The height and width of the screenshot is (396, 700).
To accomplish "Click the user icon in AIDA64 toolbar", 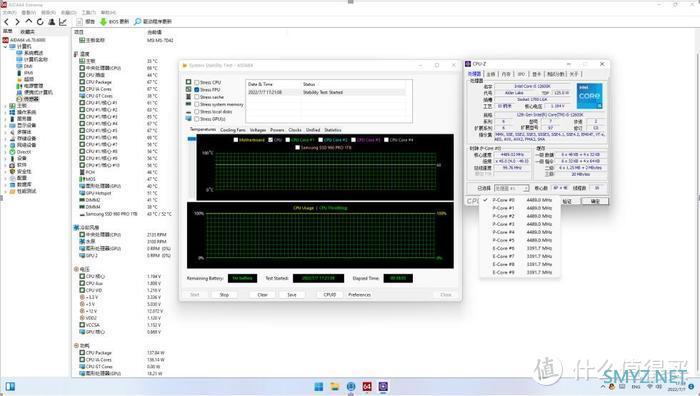I will 52,21.
